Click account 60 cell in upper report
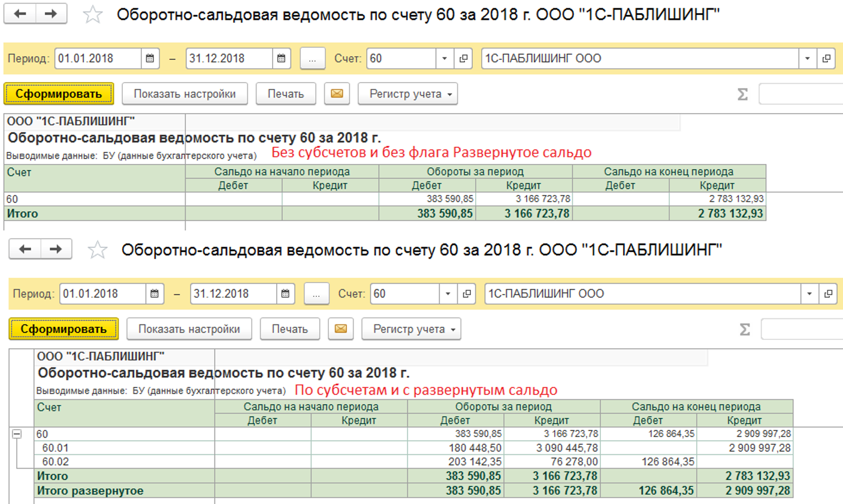The width and height of the screenshot is (843, 504). (95, 199)
